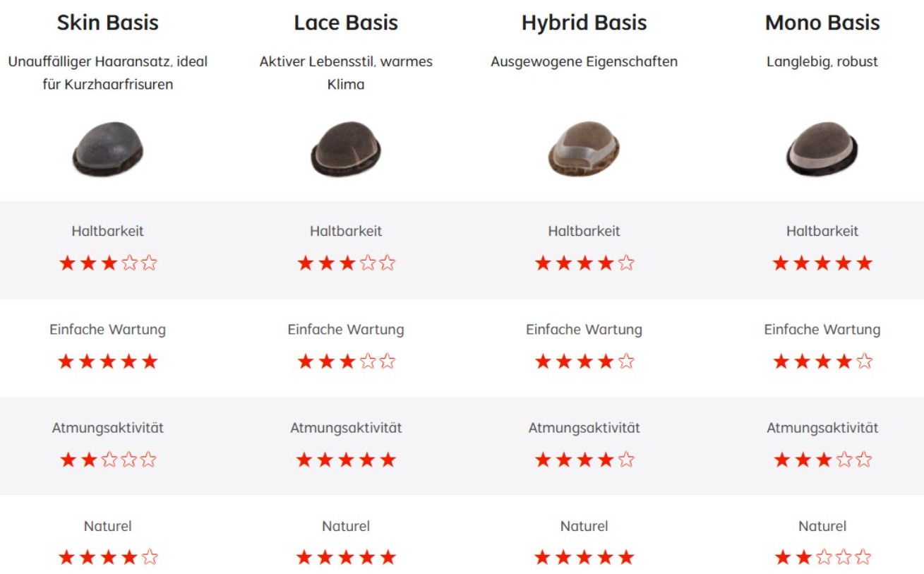
Task: Click Mono Basis Atmungsaktivität label
Action: click(822, 428)
